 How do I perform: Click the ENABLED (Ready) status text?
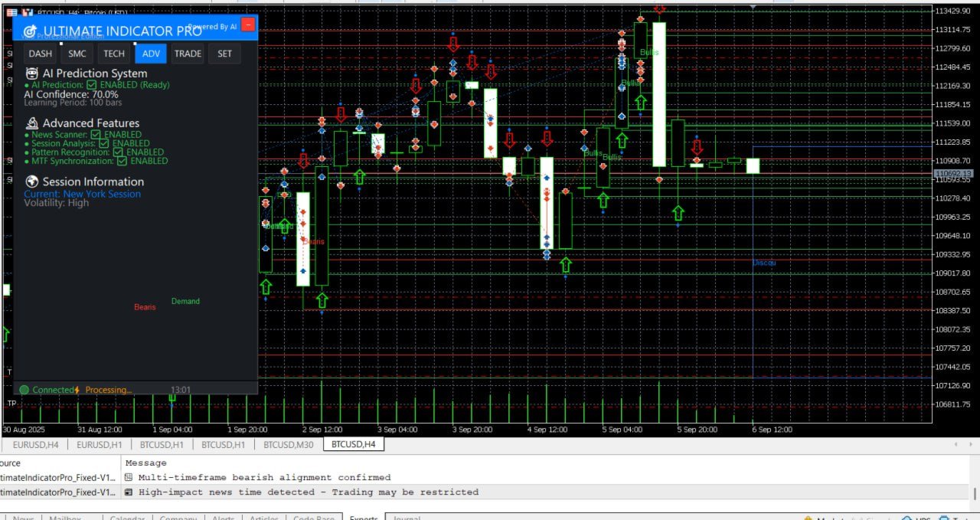tap(135, 85)
